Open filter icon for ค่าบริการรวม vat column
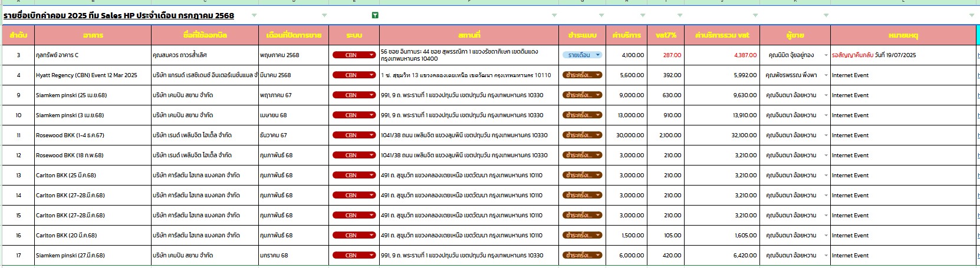Screen dimensions: 980x268 (755, 15)
